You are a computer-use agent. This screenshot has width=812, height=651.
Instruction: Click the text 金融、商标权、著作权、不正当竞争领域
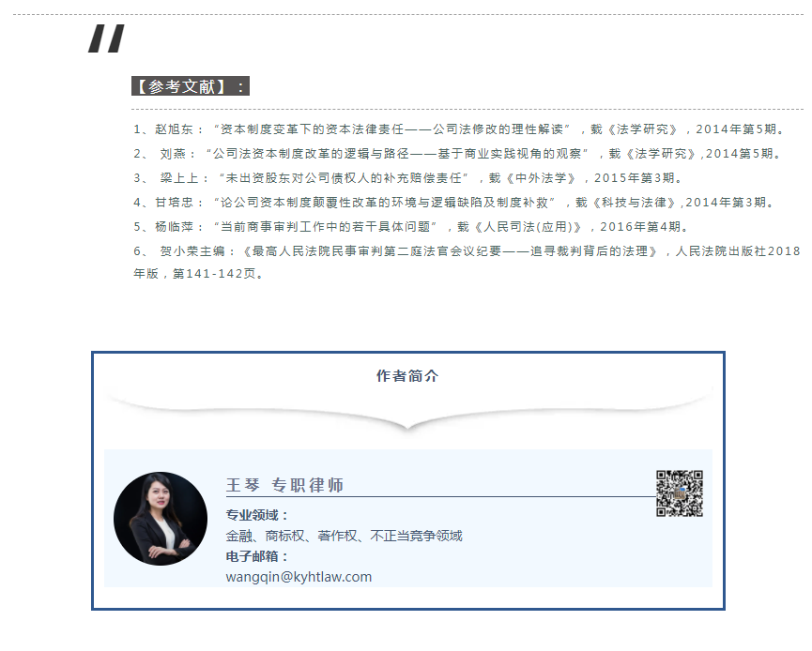344,536
